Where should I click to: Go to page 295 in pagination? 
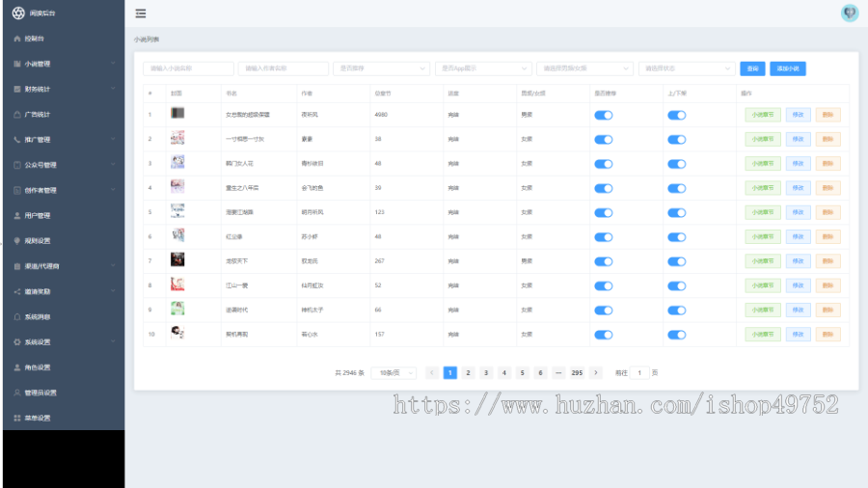pos(577,373)
